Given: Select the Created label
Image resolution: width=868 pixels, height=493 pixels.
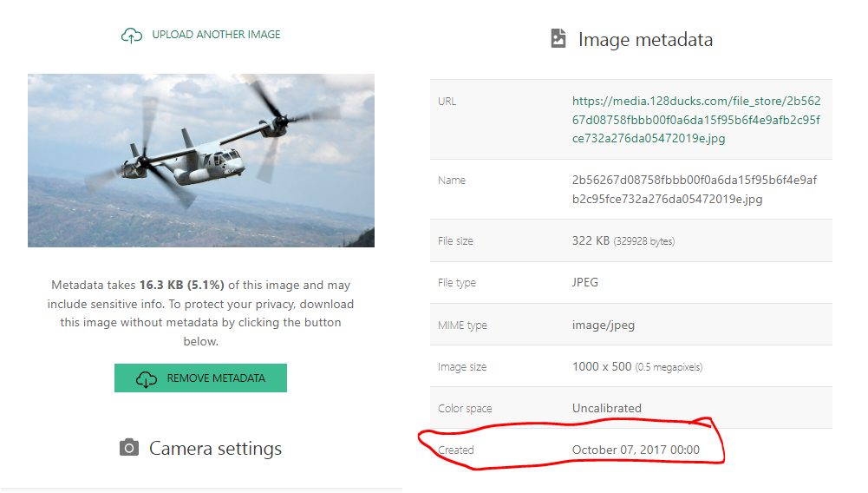Looking at the screenshot, I should point(456,450).
